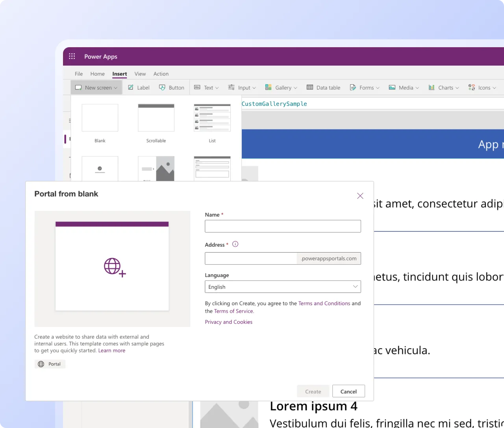Insert a Media control
The image size is (504, 428).
click(403, 87)
